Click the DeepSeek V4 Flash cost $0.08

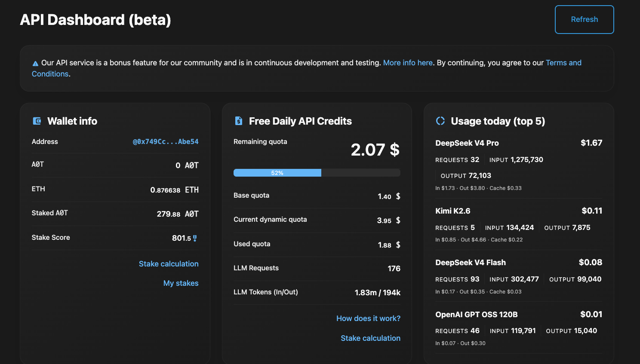click(x=591, y=262)
